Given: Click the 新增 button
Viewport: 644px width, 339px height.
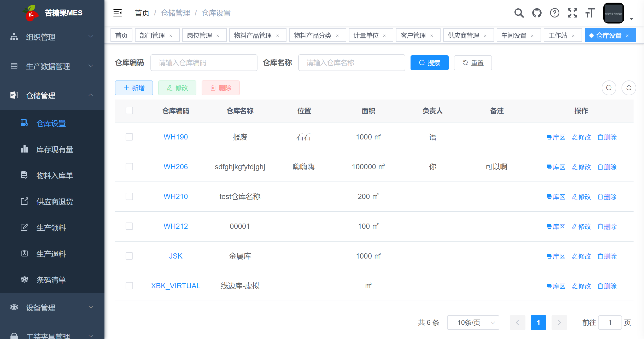Looking at the screenshot, I should tap(134, 88).
